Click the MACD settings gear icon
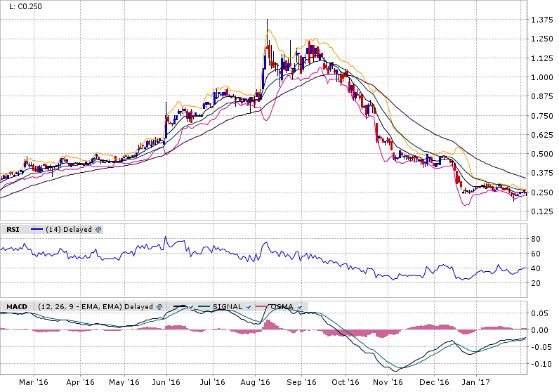This screenshot has height=392, width=559. pos(160,306)
